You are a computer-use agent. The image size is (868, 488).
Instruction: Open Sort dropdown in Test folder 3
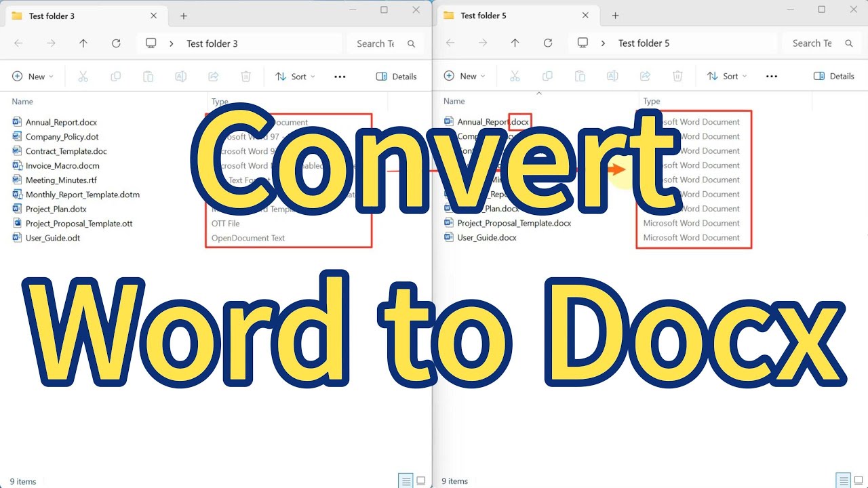coord(295,77)
